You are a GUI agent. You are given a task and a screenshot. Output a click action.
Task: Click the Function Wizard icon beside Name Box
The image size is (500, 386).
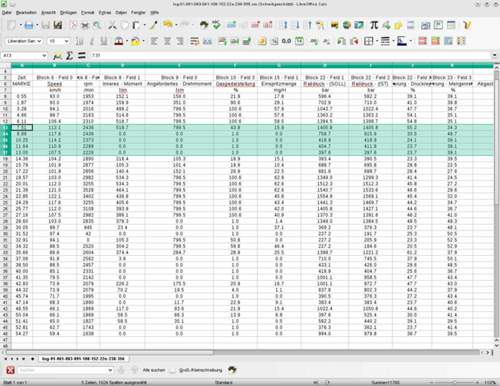pos(57,56)
